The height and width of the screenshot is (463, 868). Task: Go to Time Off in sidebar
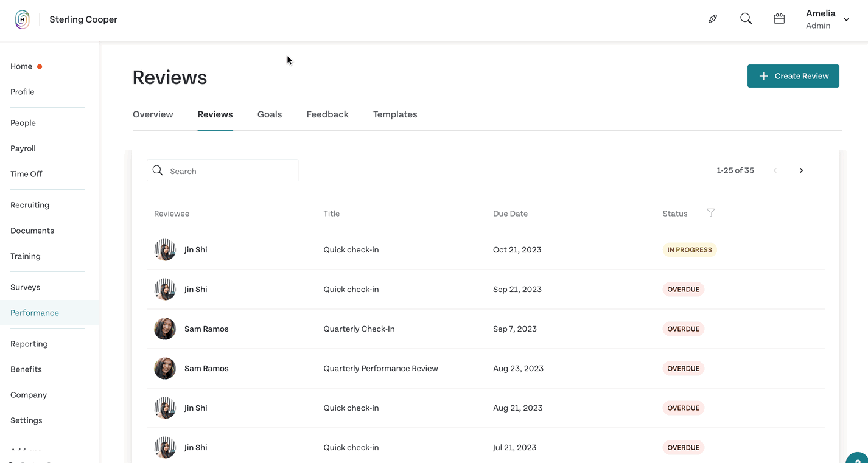pyautogui.click(x=26, y=174)
